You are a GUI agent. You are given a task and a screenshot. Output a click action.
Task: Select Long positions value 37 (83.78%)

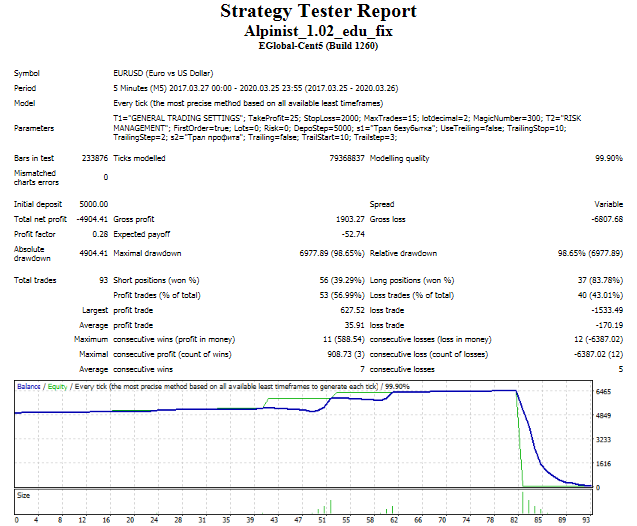(600, 280)
